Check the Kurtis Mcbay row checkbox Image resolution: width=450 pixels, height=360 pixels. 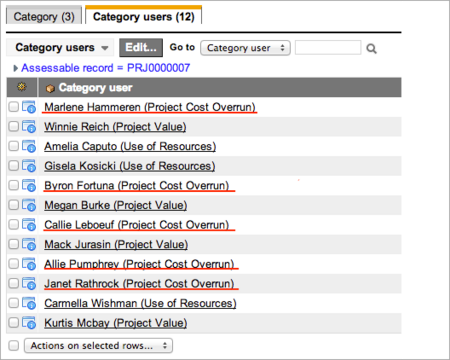[x=13, y=322]
